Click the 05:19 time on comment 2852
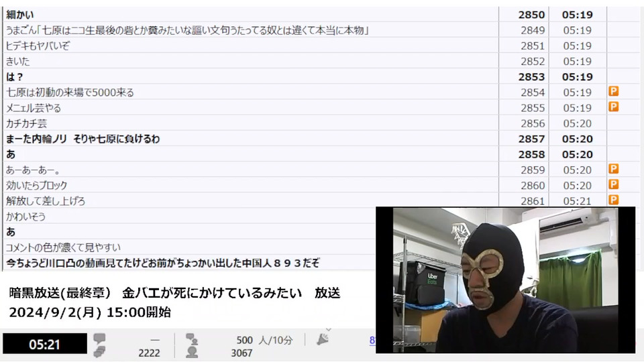The width and height of the screenshot is (644, 362). (578, 62)
